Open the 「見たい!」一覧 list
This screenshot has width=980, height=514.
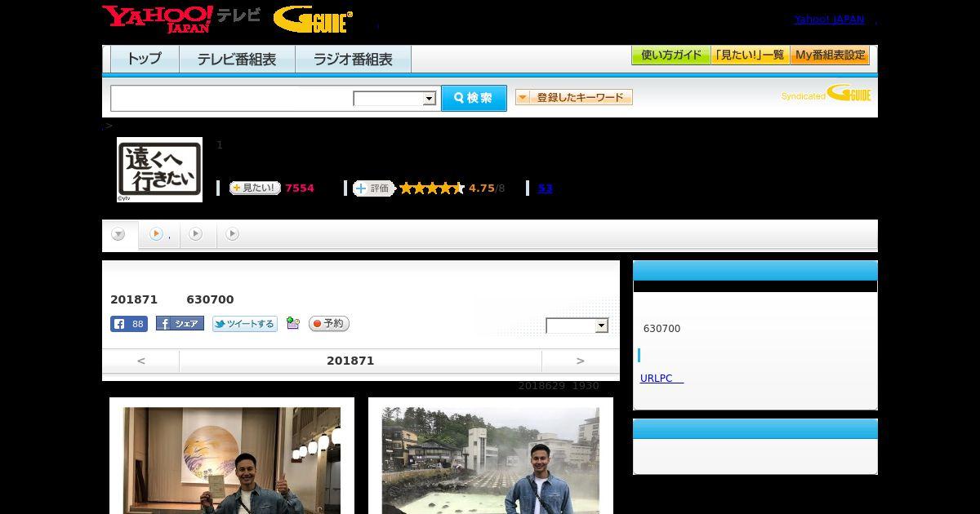pyautogui.click(x=751, y=55)
